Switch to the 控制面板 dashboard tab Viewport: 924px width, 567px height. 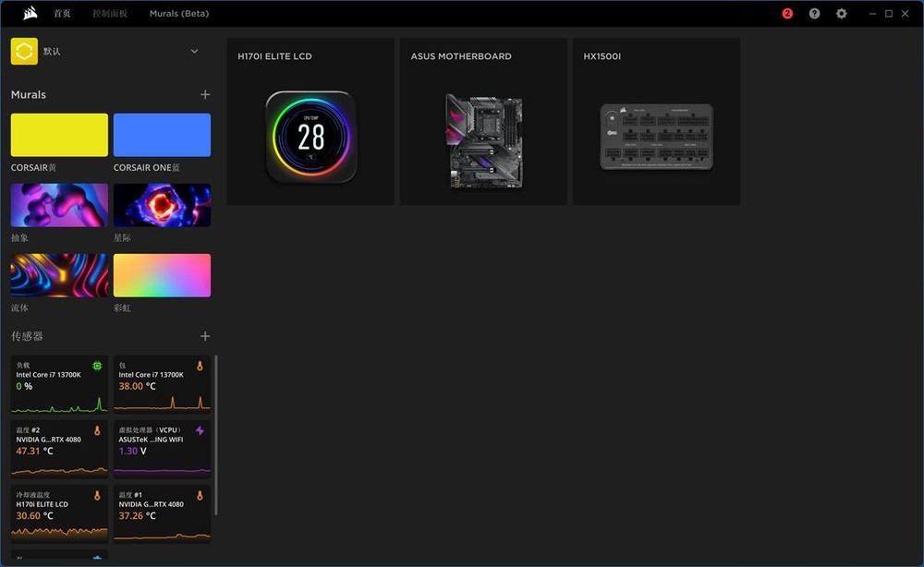tap(110, 14)
